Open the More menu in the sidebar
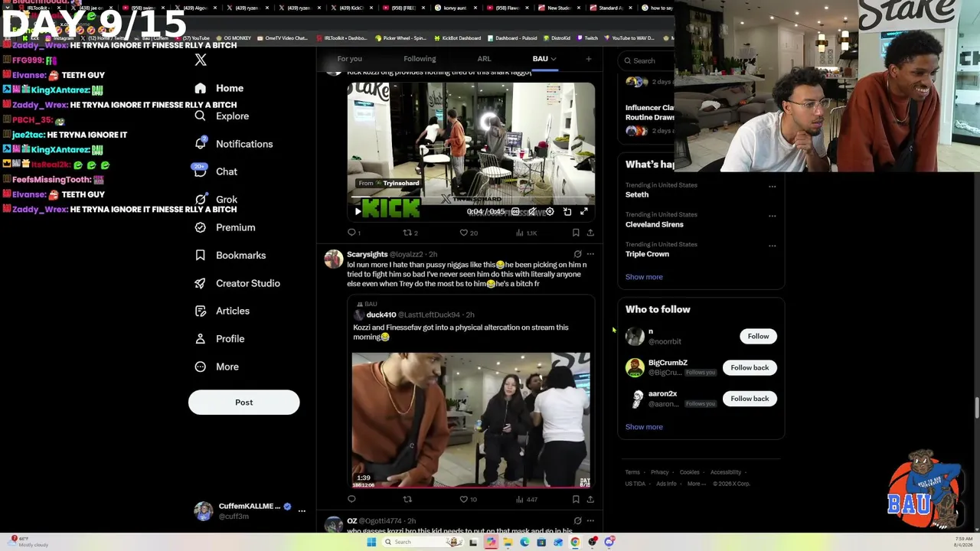Screen dimensions: 980x551 point(217,367)
